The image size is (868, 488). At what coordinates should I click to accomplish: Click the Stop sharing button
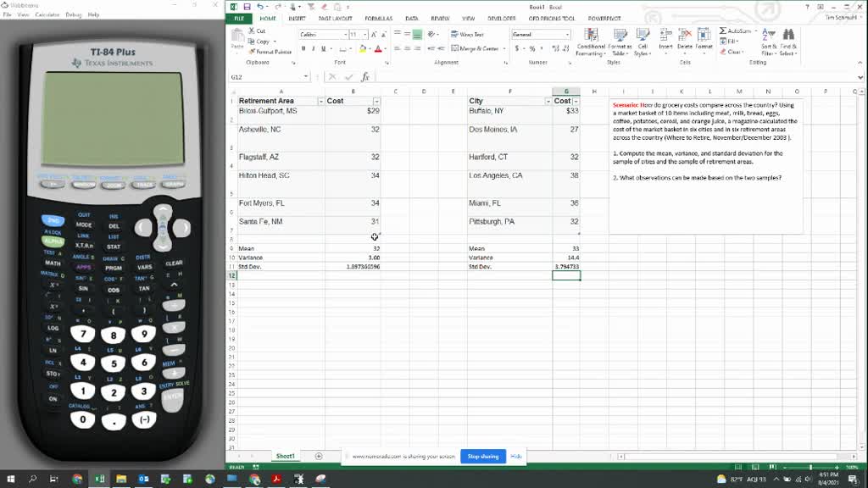pos(482,457)
